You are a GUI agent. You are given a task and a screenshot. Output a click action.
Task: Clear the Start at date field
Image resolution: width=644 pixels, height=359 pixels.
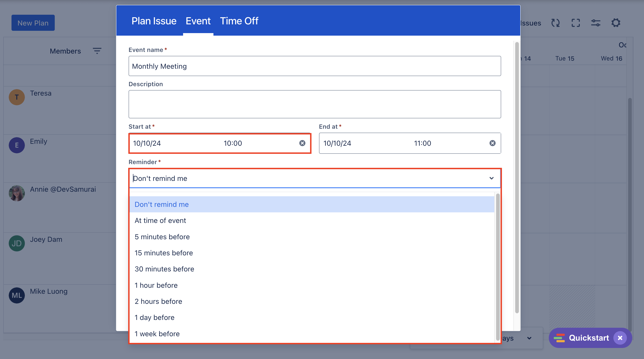302,143
